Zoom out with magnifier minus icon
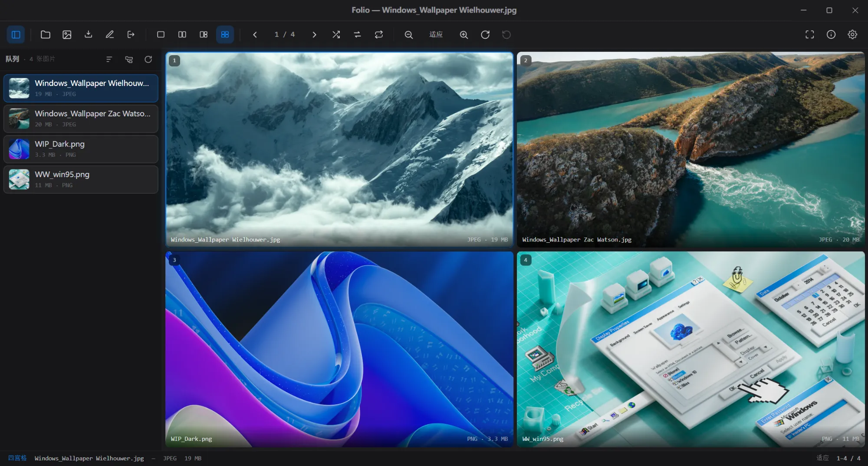Viewport: 868px width, 466px height. coord(408,34)
